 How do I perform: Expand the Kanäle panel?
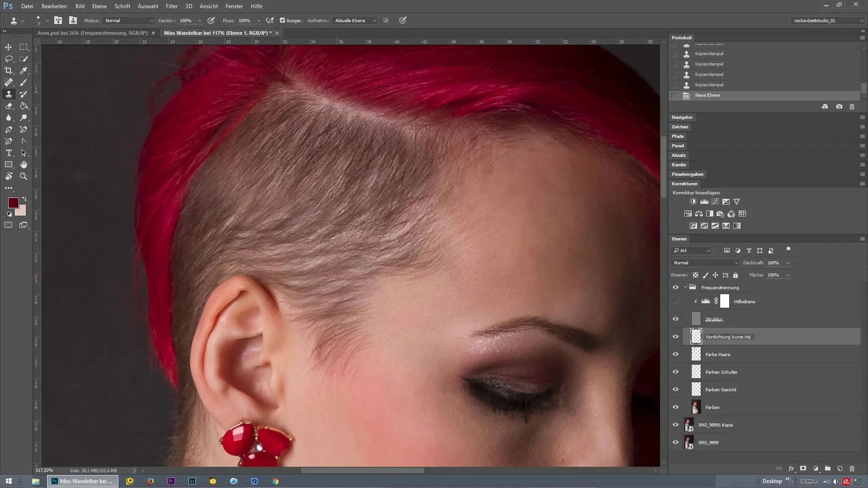679,164
